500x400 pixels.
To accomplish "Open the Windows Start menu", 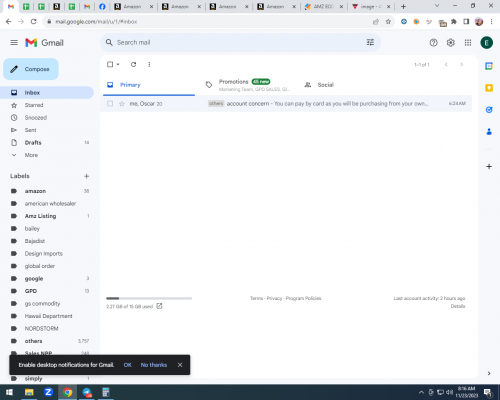I will 9,392.
